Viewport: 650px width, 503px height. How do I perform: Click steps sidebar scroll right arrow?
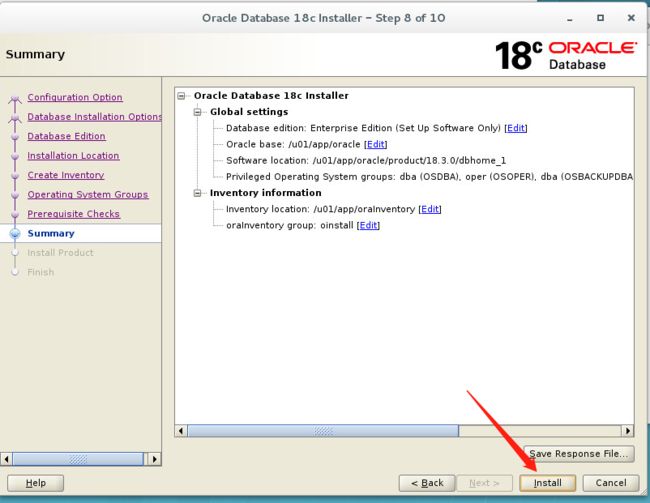[155, 459]
